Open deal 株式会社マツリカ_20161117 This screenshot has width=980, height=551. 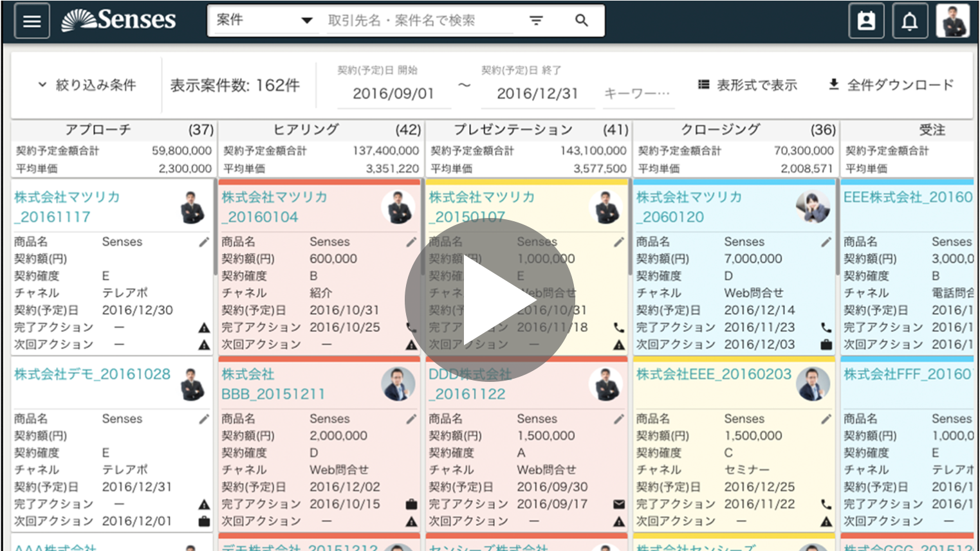coord(67,207)
